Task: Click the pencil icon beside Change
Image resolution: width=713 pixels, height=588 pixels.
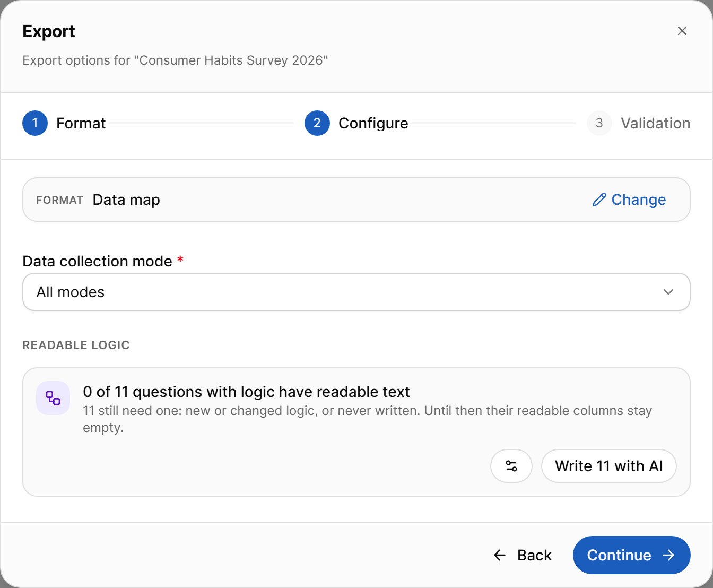Action: tap(599, 200)
